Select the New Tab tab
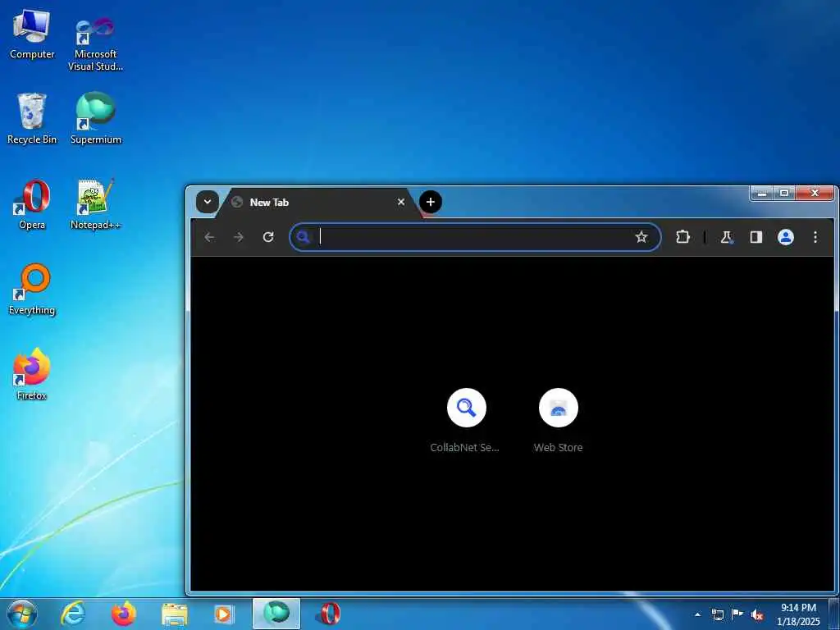840x630 pixels. [318, 203]
